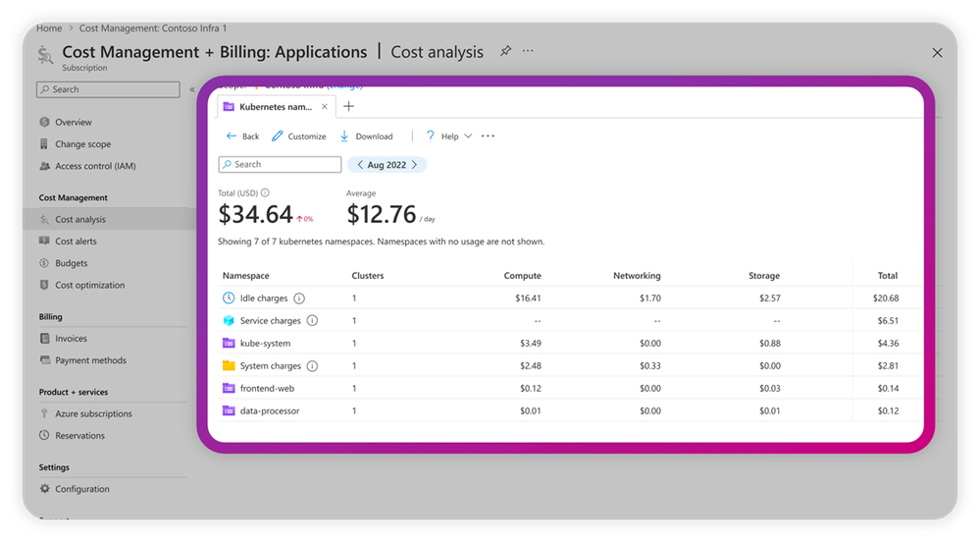Open toolbar more actions ellipsis
The width and height of the screenshot is (980, 542).
489,135
